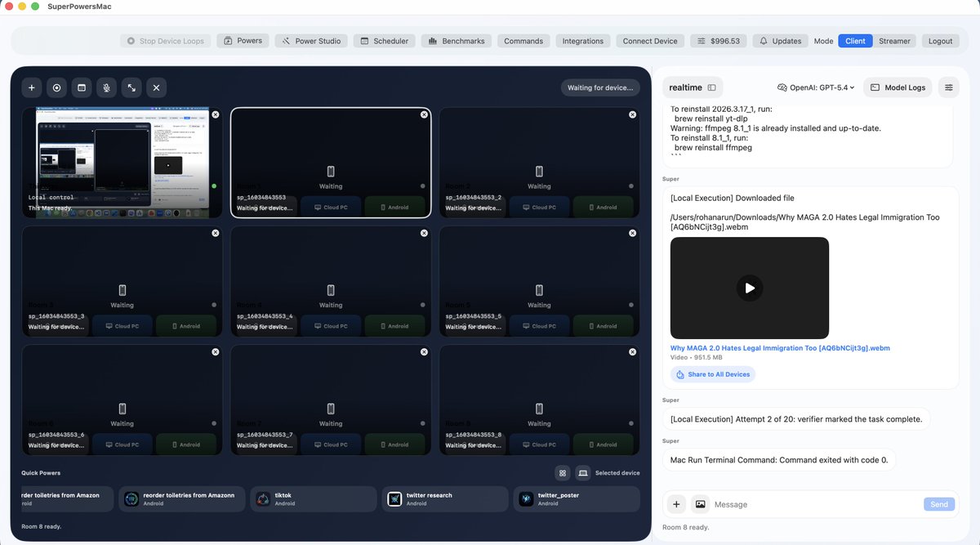This screenshot has width=980, height=545.
Task: Select Android for room sp_16034843553_8
Action: 604,444
